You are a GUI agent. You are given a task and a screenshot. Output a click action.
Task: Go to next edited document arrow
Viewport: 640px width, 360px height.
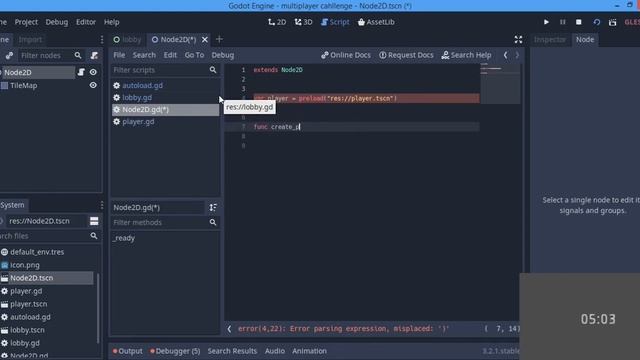click(517, 55)
